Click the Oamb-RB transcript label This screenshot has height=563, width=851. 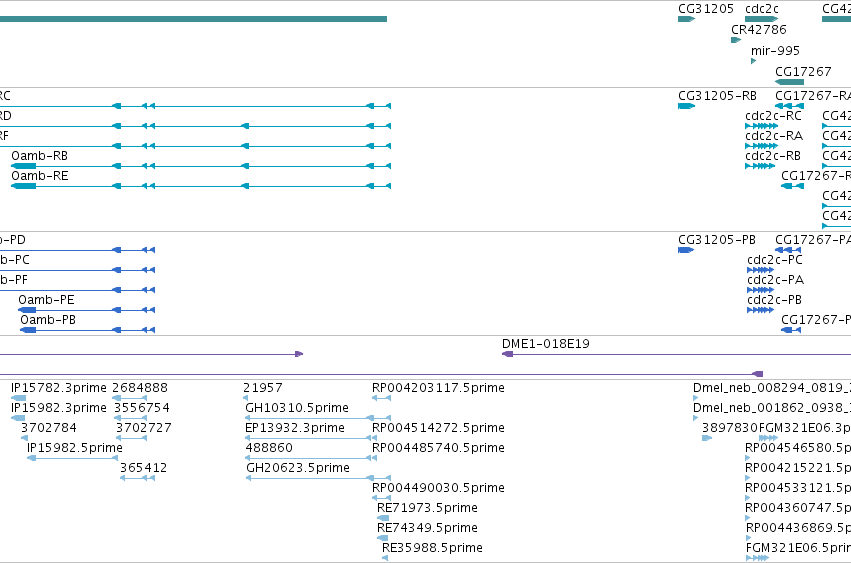tap(40, 156)
